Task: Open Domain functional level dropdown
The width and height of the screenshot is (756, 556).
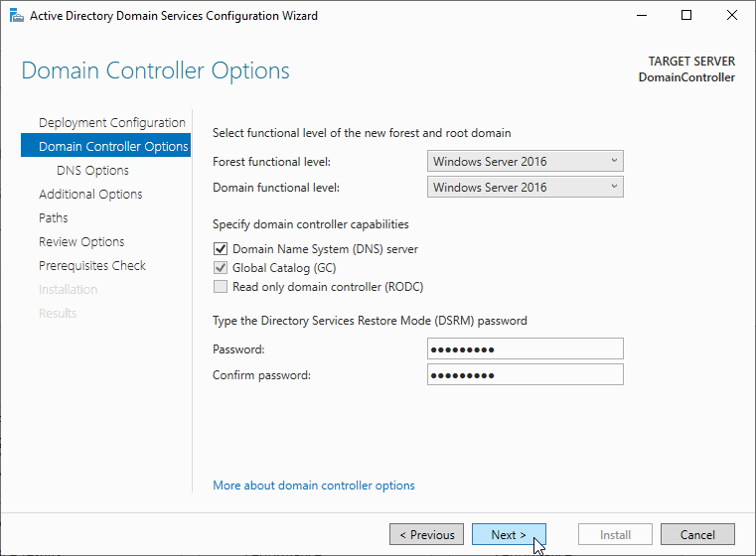Action: click(526, 187)
